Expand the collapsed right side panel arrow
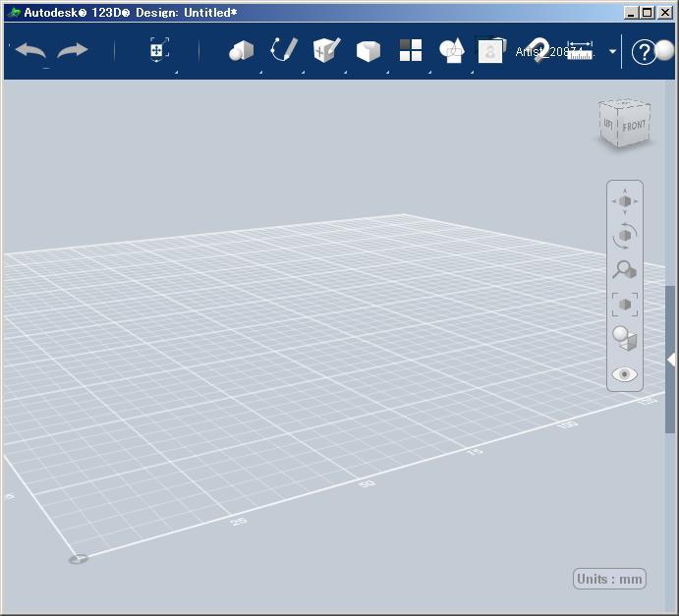Screen dimensions: 679x616 coord(671,360)
